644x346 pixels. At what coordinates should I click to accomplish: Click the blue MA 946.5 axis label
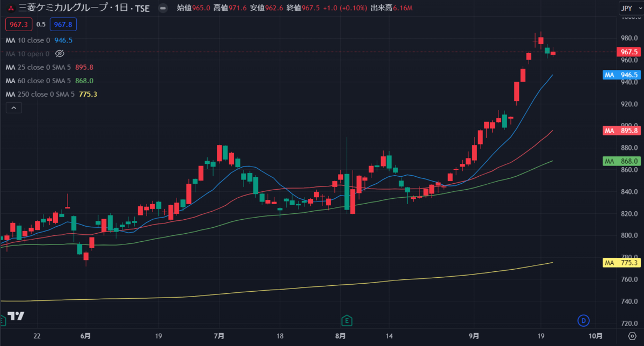pyautogui.click(x=622, y=75)
